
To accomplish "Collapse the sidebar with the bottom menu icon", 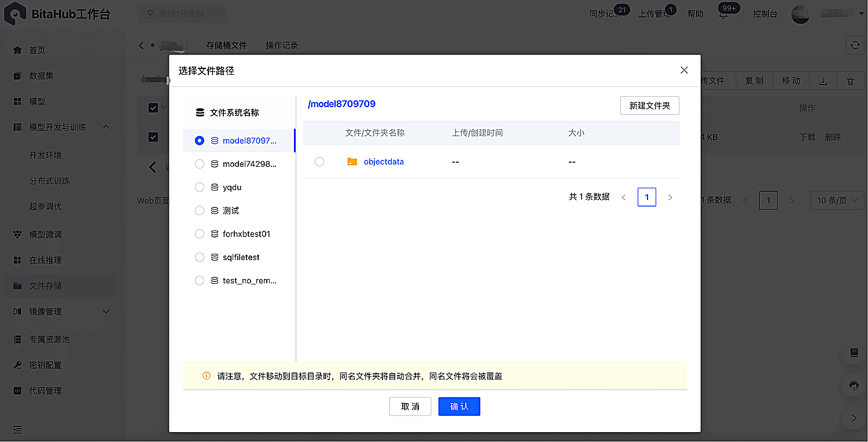I will pyautogui.click(x=17, y=430).
